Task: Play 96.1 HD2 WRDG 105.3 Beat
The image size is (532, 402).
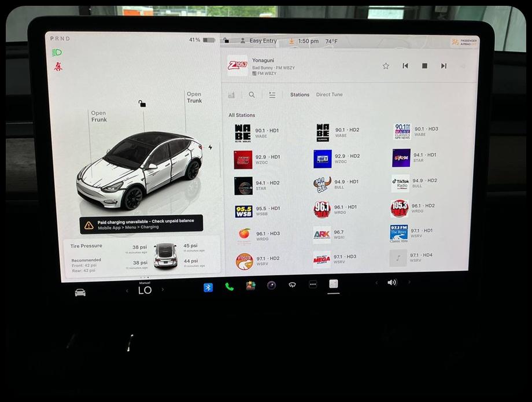Action: tap(412, 208)
